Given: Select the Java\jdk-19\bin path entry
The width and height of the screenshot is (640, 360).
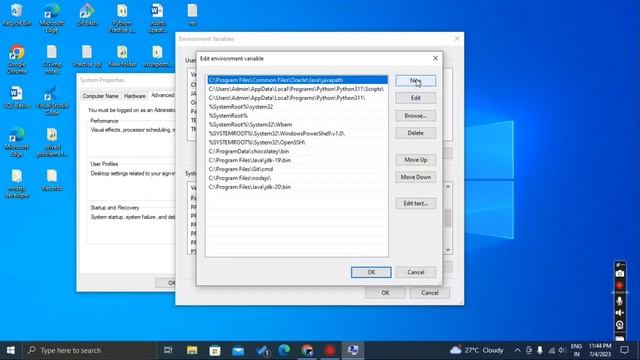Looking at the screenshot, I should coord(297,160).
